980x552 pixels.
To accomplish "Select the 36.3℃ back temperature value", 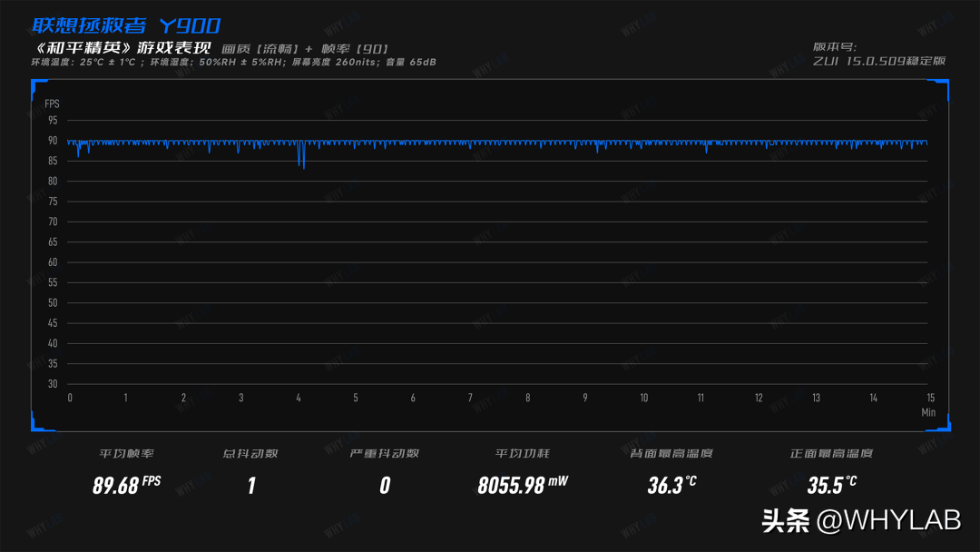I will pyautogui.click(x=671, y=485).
